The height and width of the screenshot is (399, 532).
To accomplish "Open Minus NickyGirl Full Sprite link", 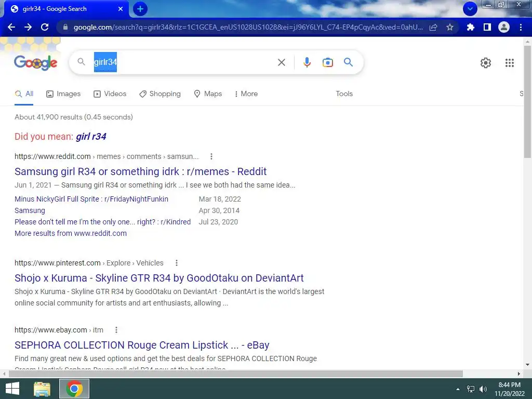I will coord(91,199).
